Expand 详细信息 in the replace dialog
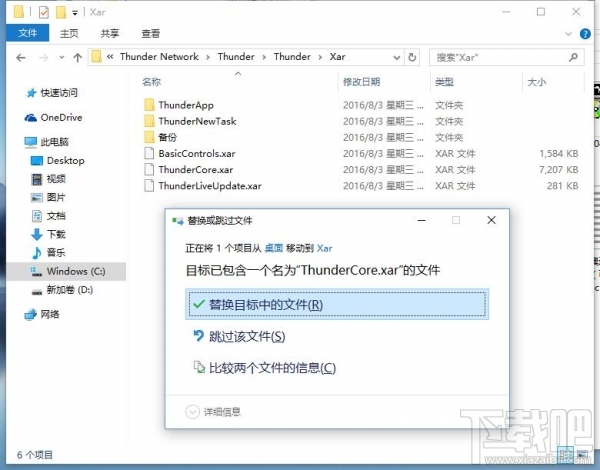Image resolution: width=600 pixels, height=470 pixels. tap(213, 412)
